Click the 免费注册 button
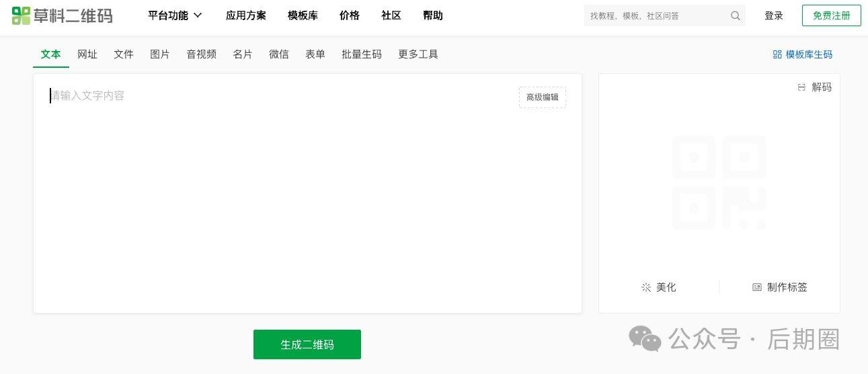Viewport: 868px width, 374px height. click(x=832, y=15)
